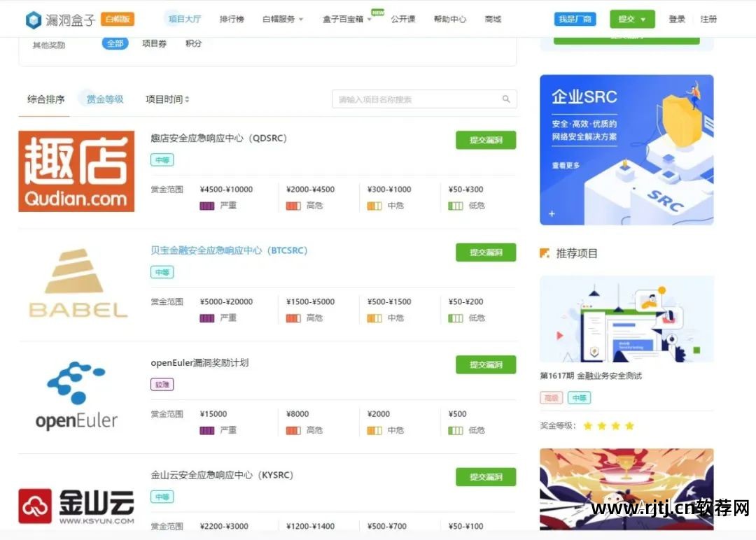Open the 排行榜 nav item
The image size is (756, 540).
point(232,20)
